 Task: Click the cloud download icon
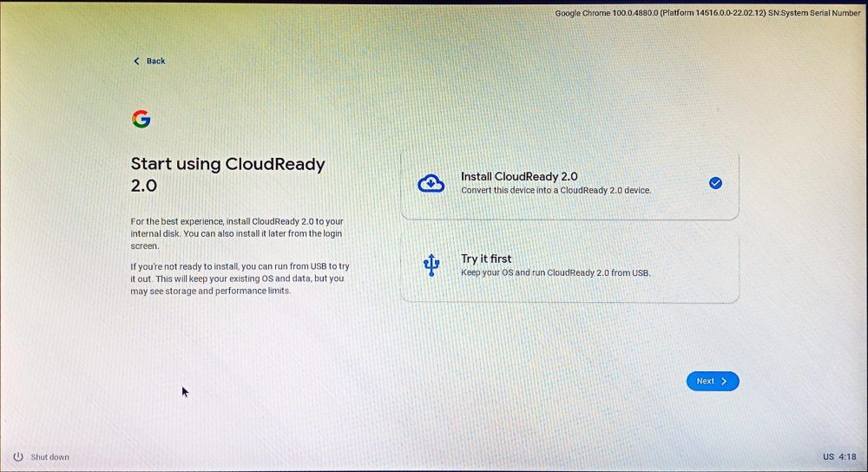431,183
